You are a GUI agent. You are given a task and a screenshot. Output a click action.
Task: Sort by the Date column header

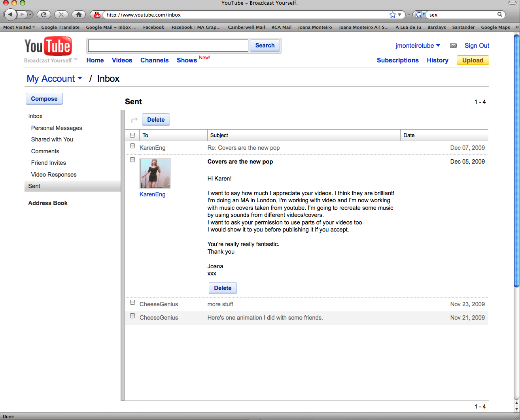tap(444, 135)
